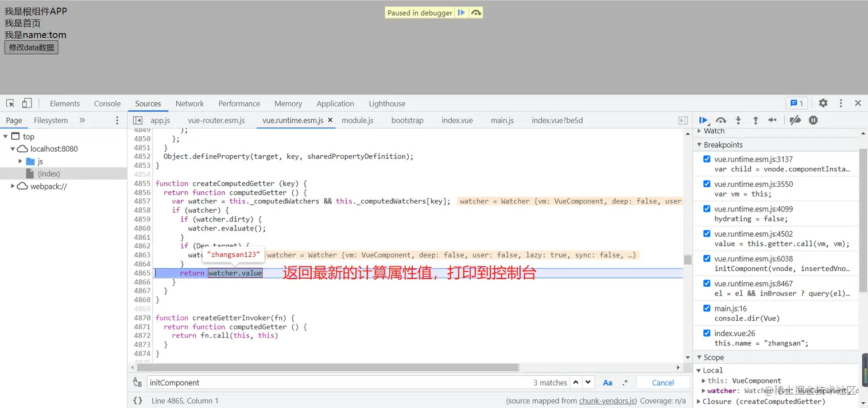Open the Network tab

coord(189,103)
